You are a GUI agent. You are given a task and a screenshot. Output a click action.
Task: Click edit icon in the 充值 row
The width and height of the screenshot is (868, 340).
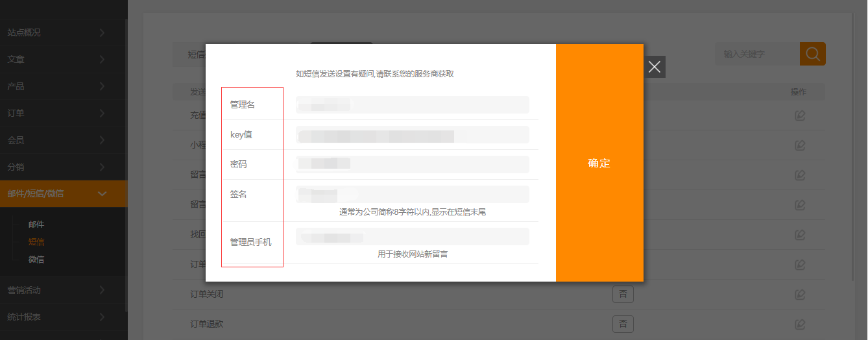coord(800,115)
